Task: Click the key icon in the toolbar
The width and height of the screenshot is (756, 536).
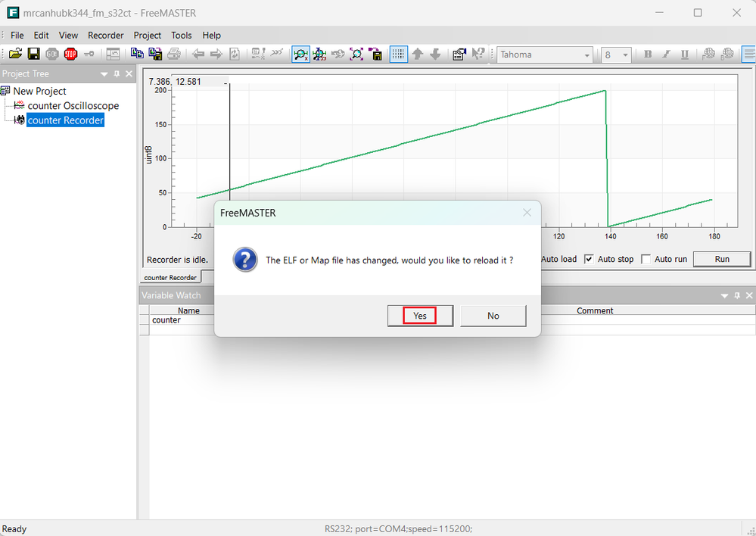Action: click(x=89, y=54)
